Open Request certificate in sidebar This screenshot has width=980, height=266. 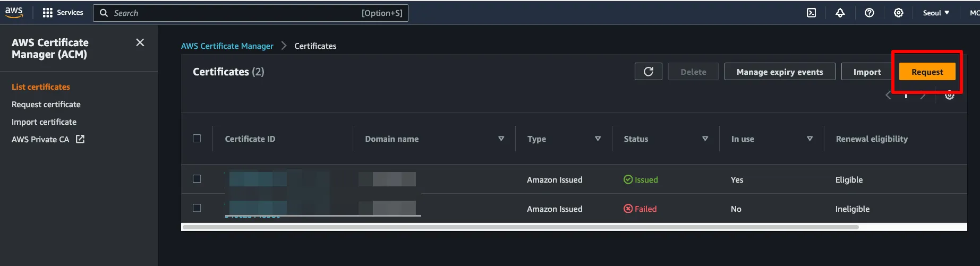pyautogui.click(x=46, y=105)
